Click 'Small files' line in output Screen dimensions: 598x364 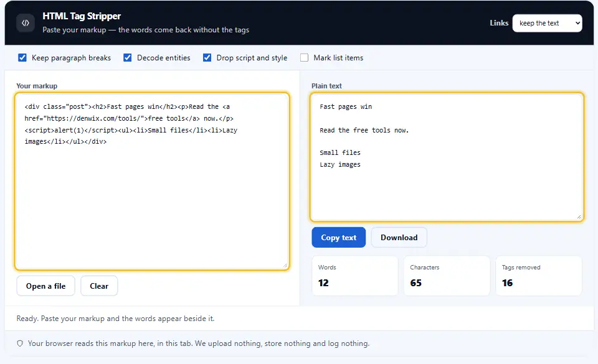pyautogui.click(x=340, y=152)
